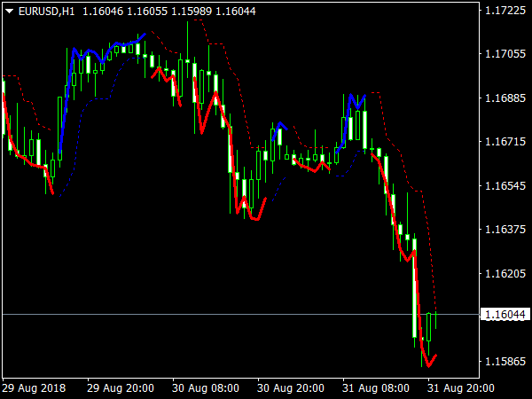The width and height of the screenshot is (532, 399).
Task: Select the 31 Aug 08:00 time label
Action: [376, 387]
